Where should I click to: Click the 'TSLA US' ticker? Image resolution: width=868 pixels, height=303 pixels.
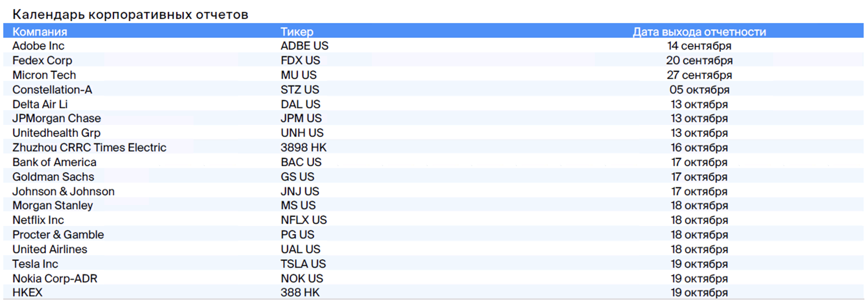pos(303,264)
